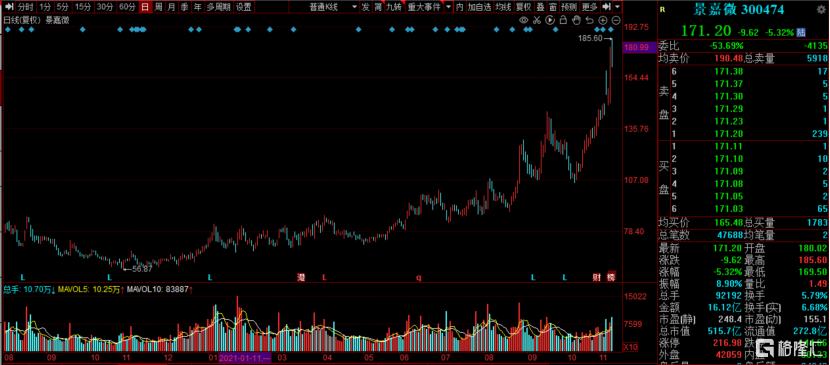The height and width of the screenshot is (365, 830).
Task: Click the 财 marker near chart bottom
Action: [597, 277]
